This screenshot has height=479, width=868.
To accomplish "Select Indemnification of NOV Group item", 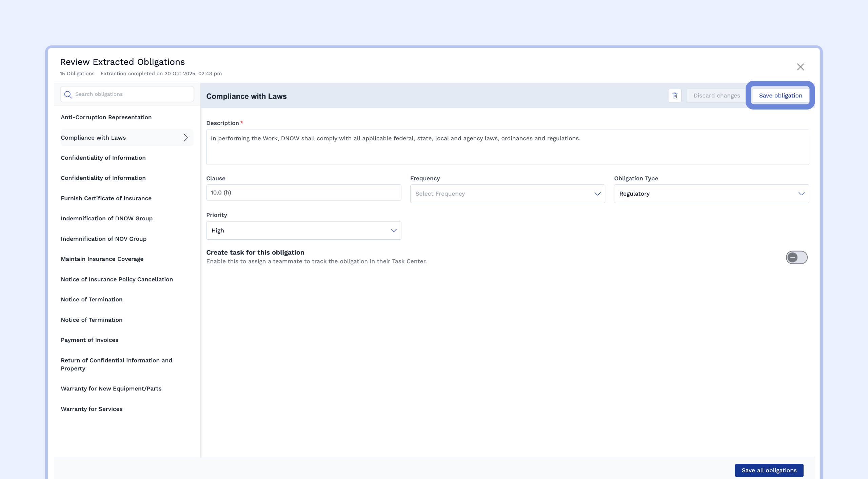I will pos(103,239).
